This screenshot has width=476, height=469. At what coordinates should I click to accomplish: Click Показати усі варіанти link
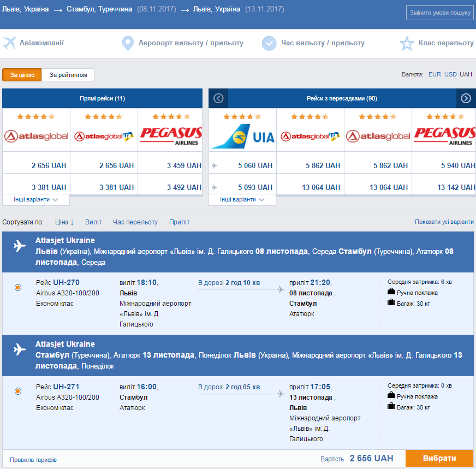(444, 222)
